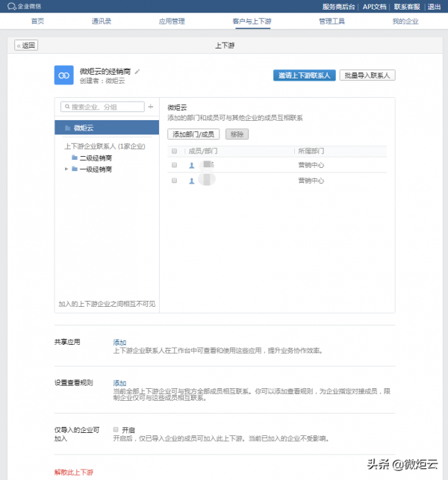Image resolution: width=448 pixels, height=480 pixels.
Task: Click the red 解散此上下游 link
Action: click(x=74, y=473)
